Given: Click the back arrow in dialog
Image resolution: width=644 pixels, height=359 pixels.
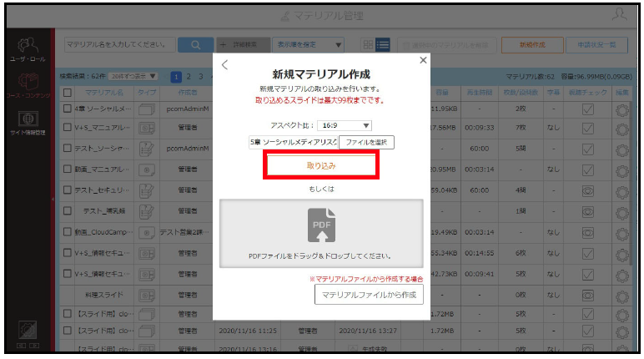Looking at the screenshot, I should pyautogui.click(x=224, y=64).
